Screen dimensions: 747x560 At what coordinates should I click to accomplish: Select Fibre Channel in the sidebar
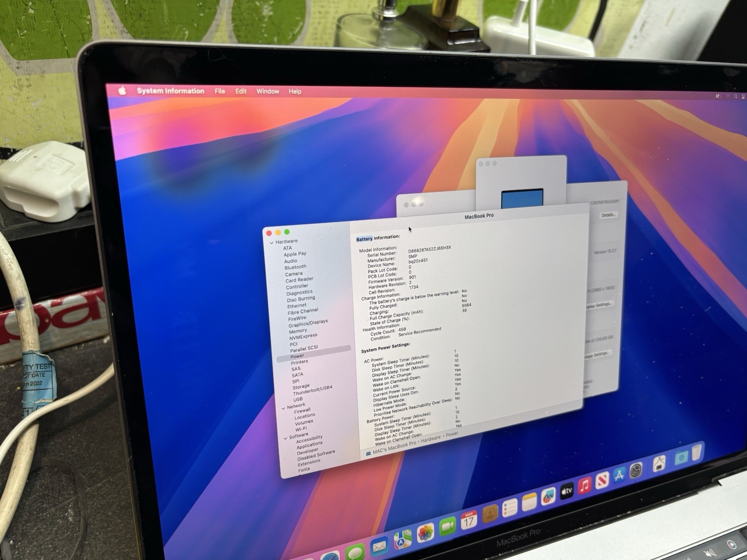[303, 311]
